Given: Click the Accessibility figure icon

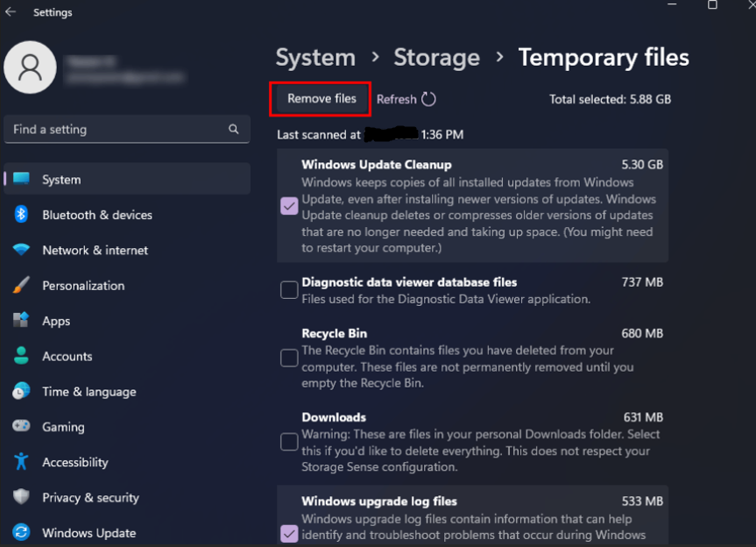Looking at the screenshot, I should 21,462.
